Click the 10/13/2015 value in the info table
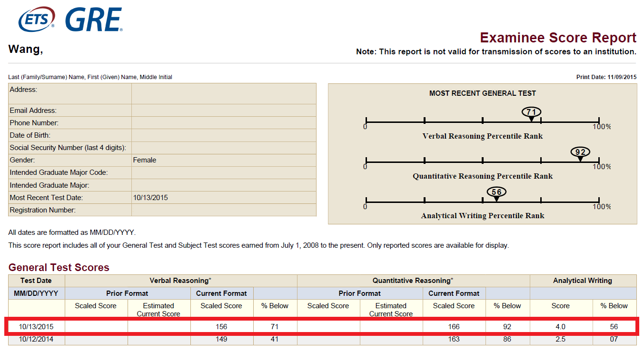 click(x=150, y=198)
